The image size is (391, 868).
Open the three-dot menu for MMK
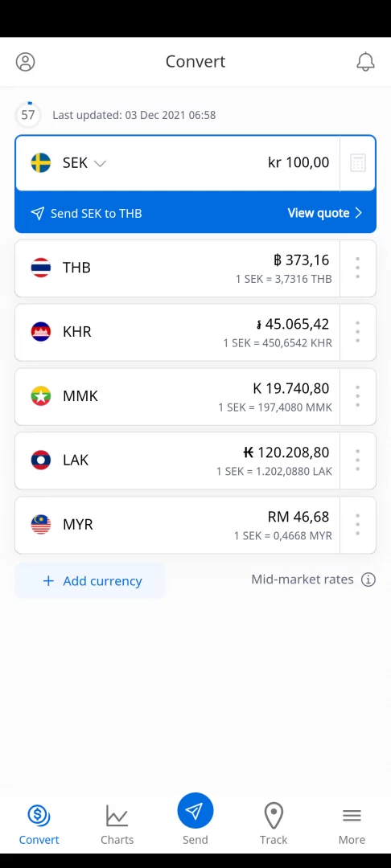pos(358,396)
